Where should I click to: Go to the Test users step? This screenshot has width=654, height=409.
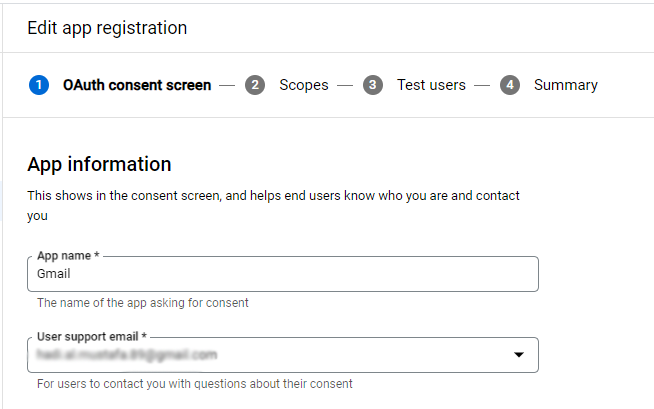click(431, 85)
